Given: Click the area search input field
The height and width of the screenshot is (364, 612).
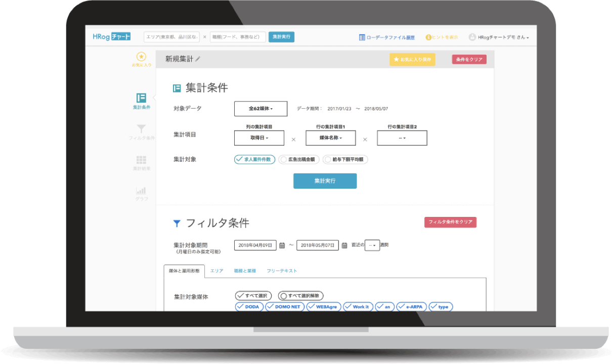Looking at the screenshot, I should tap(171, 37).
